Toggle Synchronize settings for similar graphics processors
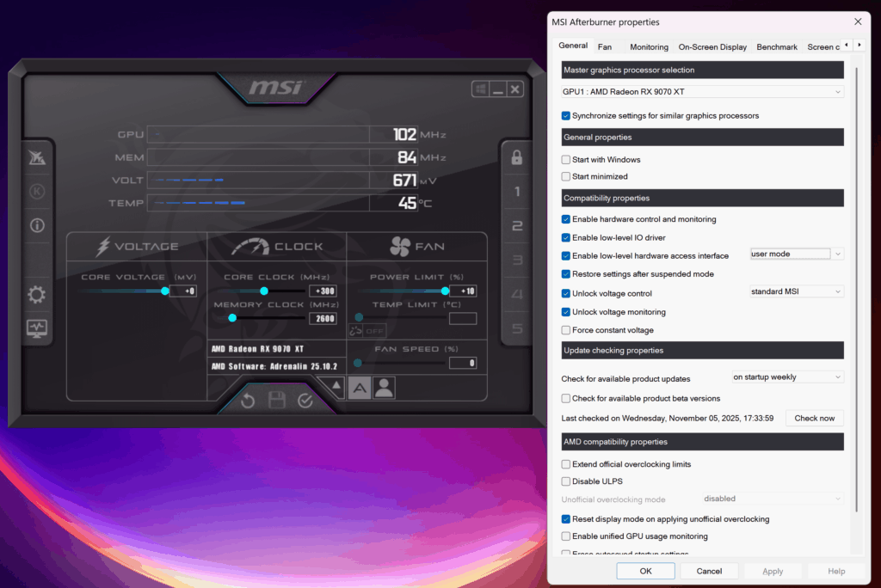The image size is (881, 588). click(566, 116)
